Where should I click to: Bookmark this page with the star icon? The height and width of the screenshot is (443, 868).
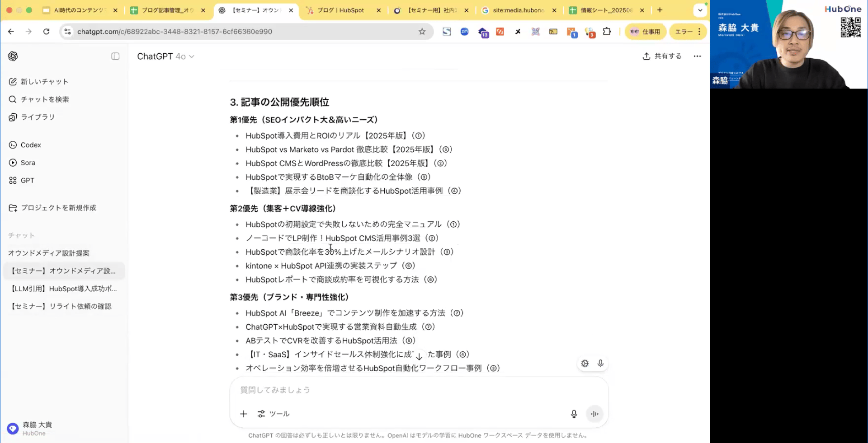(422, 32)
